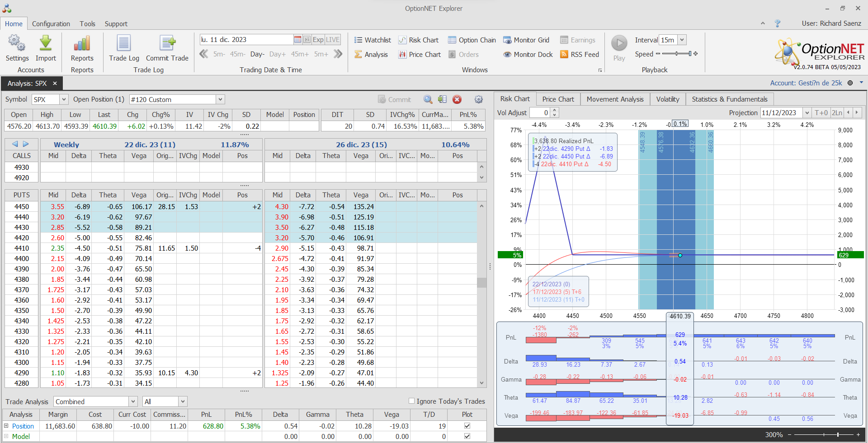This screenshot has width=868, height=443.
Task: Open the Configuration menu tab
Action: point(51,24)
